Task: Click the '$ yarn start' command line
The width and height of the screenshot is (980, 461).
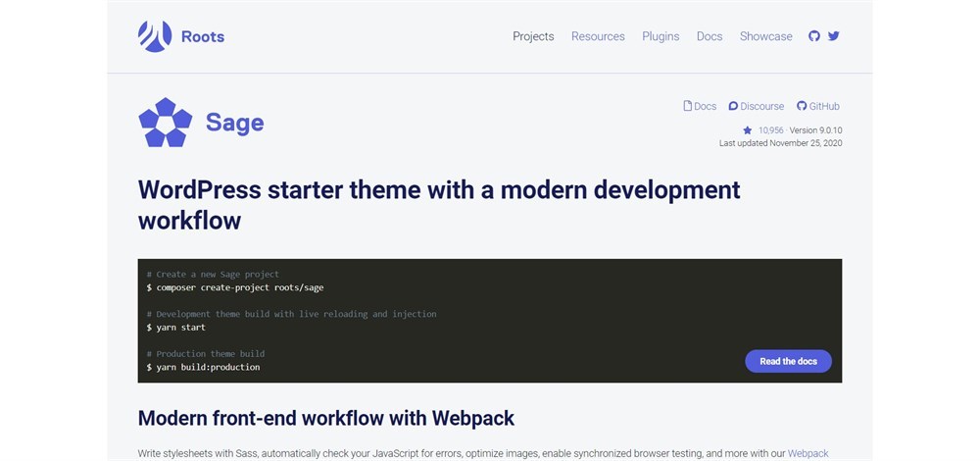Action: click(x=176, y=328)
